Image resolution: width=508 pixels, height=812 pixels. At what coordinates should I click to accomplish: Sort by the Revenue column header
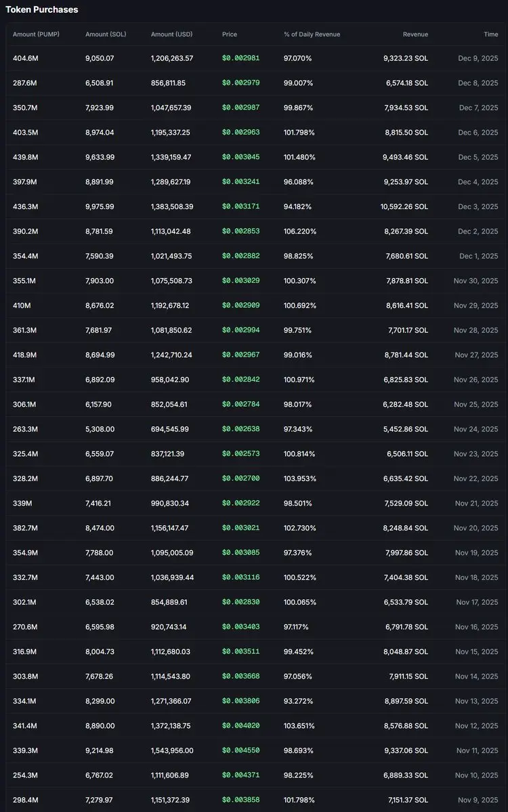tap(415, 35)
